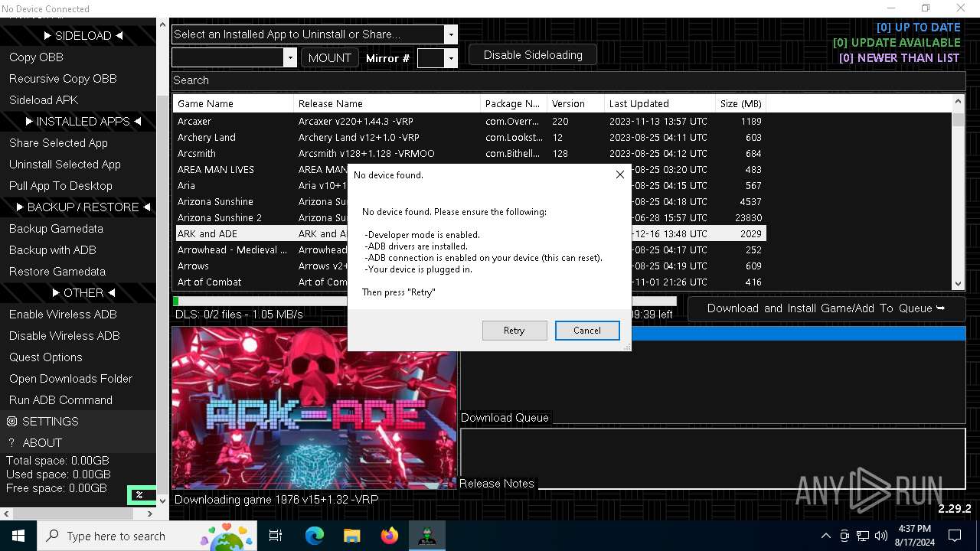
Task: Open the volume control in system tray
Action: pos(881,536)
